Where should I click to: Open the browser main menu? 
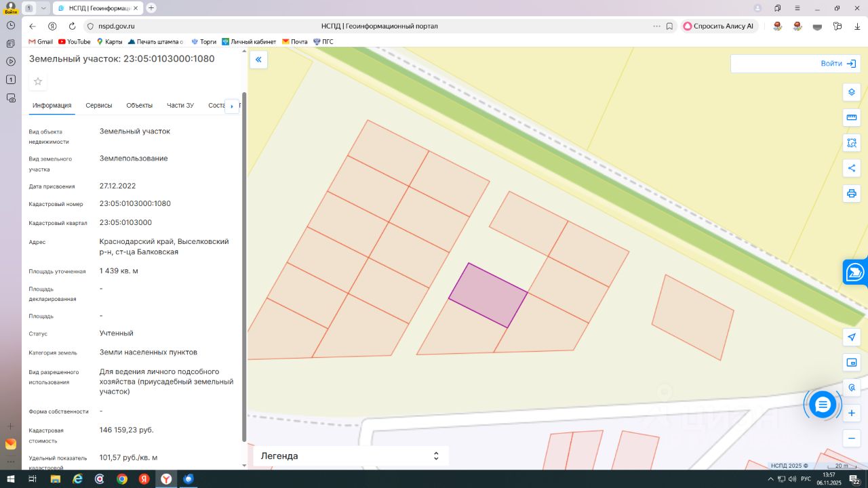click(x=798, y=8)
